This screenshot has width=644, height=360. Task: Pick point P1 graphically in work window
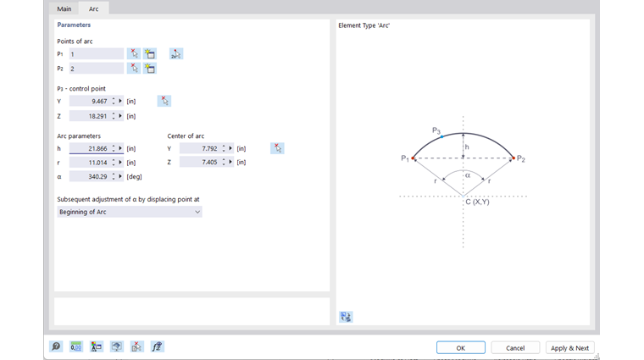[134, 53]
